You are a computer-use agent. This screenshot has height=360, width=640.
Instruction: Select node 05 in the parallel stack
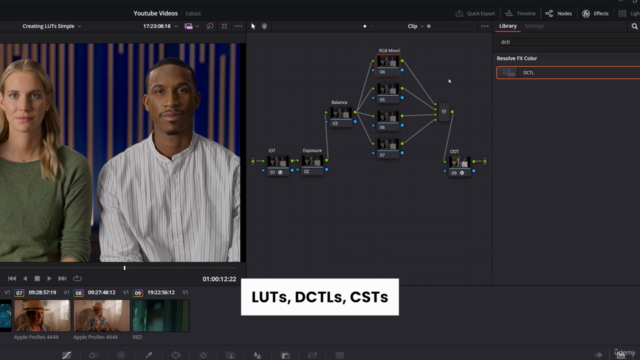tap(388, 93)
